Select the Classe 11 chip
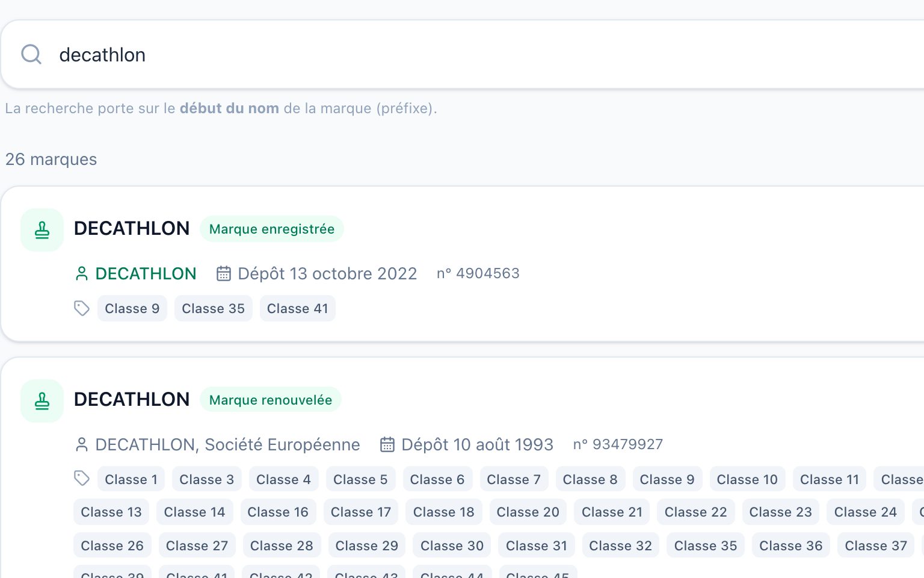The width and height of the screenshot is (924, 578). (x=830, y=479)
